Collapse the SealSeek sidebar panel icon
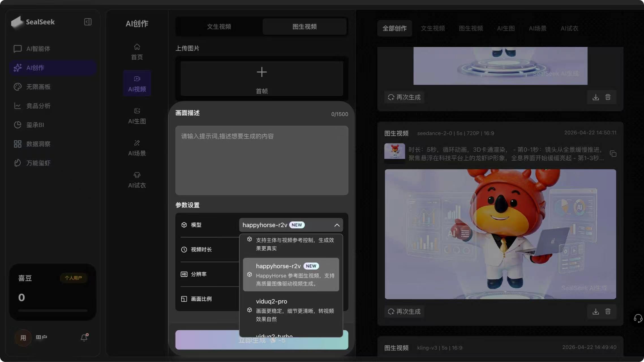This screenshot has width=644, height=362. point(88,22)
